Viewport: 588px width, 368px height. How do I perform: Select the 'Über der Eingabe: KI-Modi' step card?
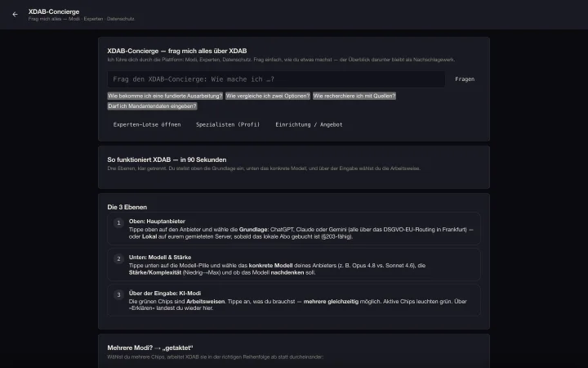click(x=294, y=300)
